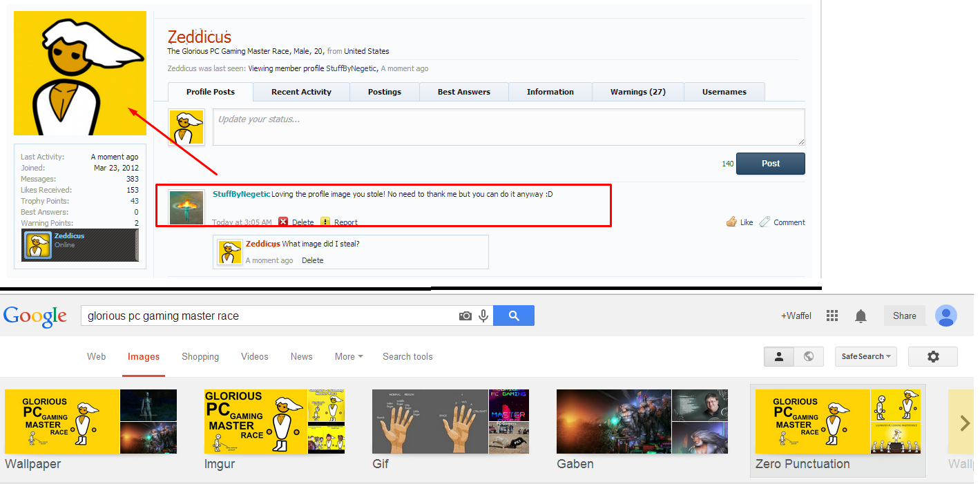The height and width of the screenshot is (484, 980).
Task: Click Zeddicus name in comment reply
Action: click(x=262, y=244)
